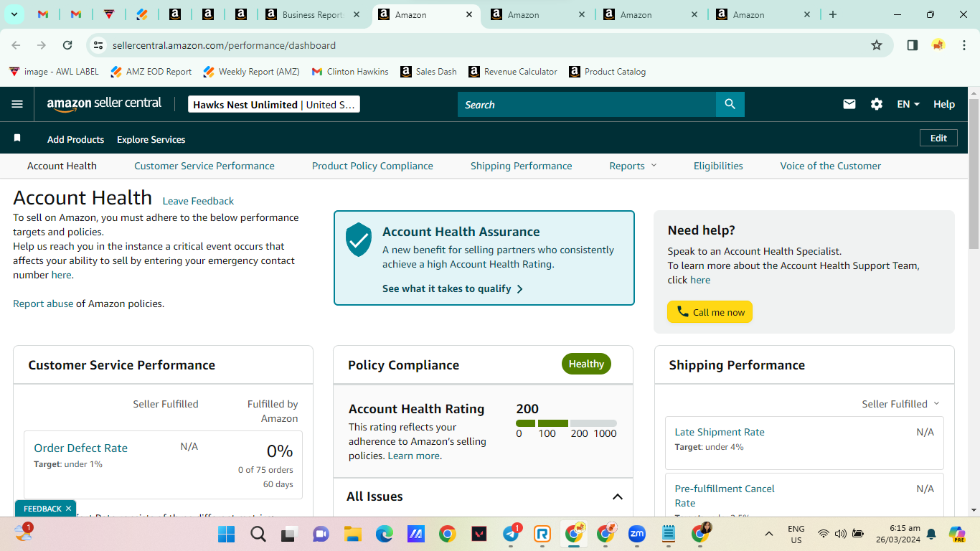Open Zoom from the taskbar

pyautogui.click(x=636, y=534)
